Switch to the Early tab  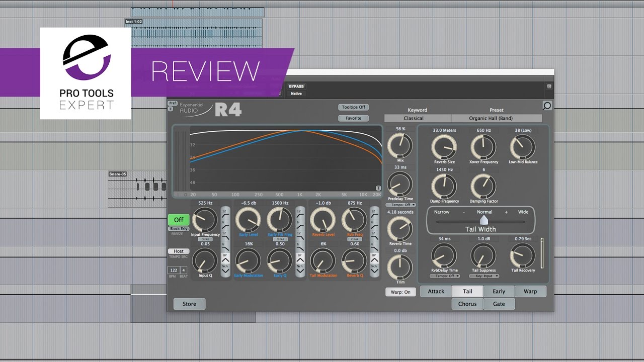tap(499, 291)
